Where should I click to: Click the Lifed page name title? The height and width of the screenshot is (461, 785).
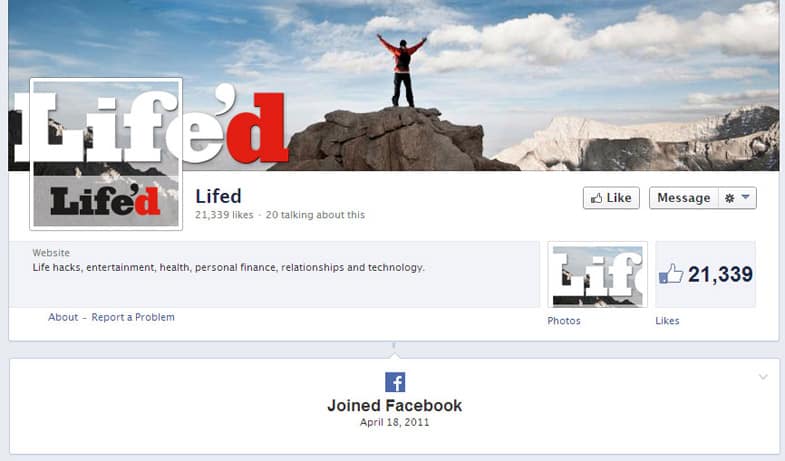(x=218, y=196)
